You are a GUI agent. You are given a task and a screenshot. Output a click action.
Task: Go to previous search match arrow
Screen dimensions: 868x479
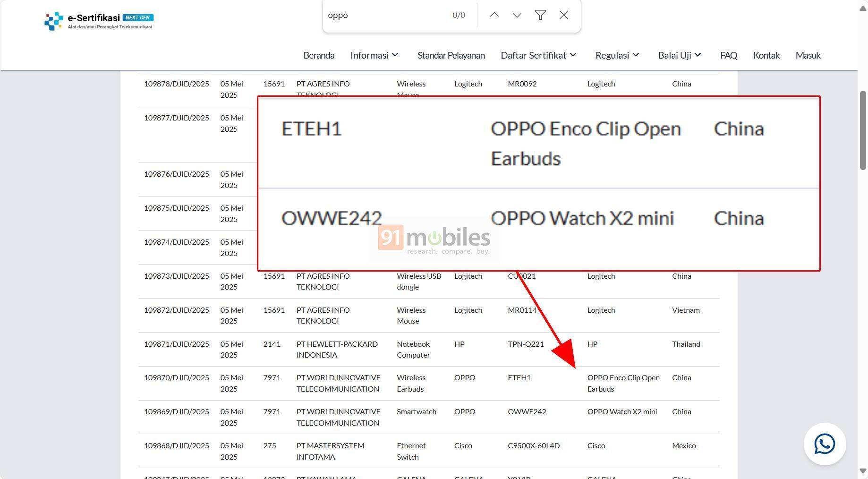click(x=494, y=15)
